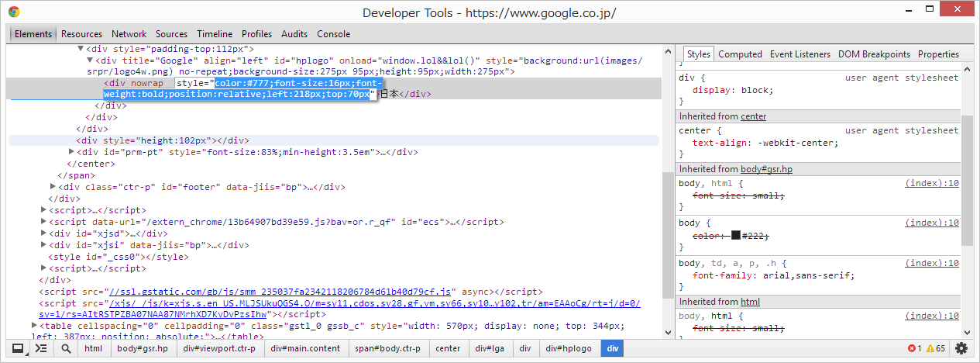This screenshot has width=980, height=363.
Task: Select span#body.ctr-p breadcrumb
Action: (387, 348)
